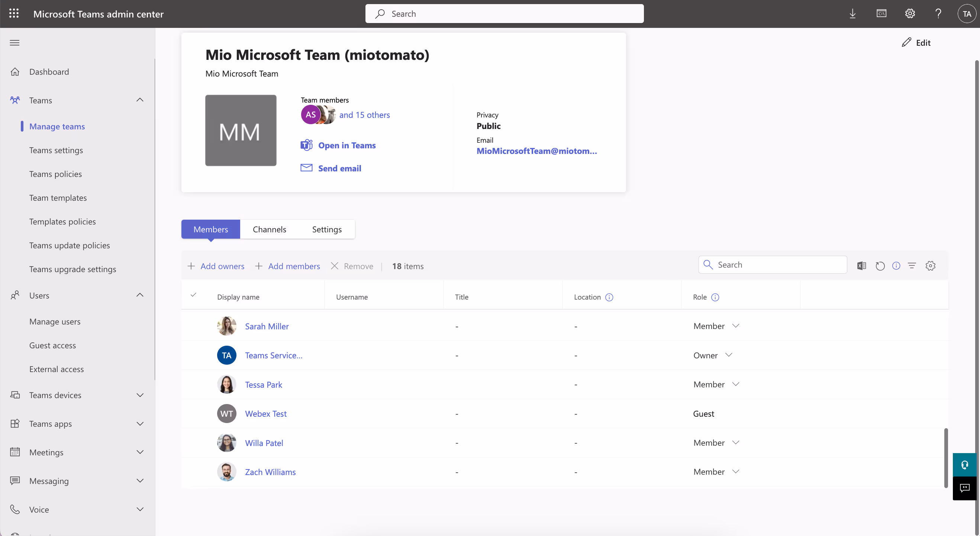The width and height of the screenshot is (980, 536).
Task: Click the refresh members list icon
Action: [880, 265]
